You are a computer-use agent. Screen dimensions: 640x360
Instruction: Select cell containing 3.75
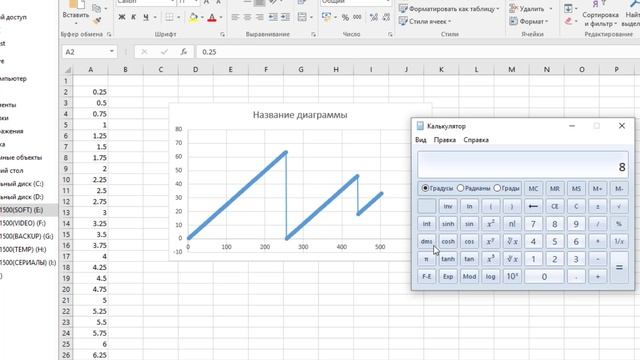(x=91, y=245)
